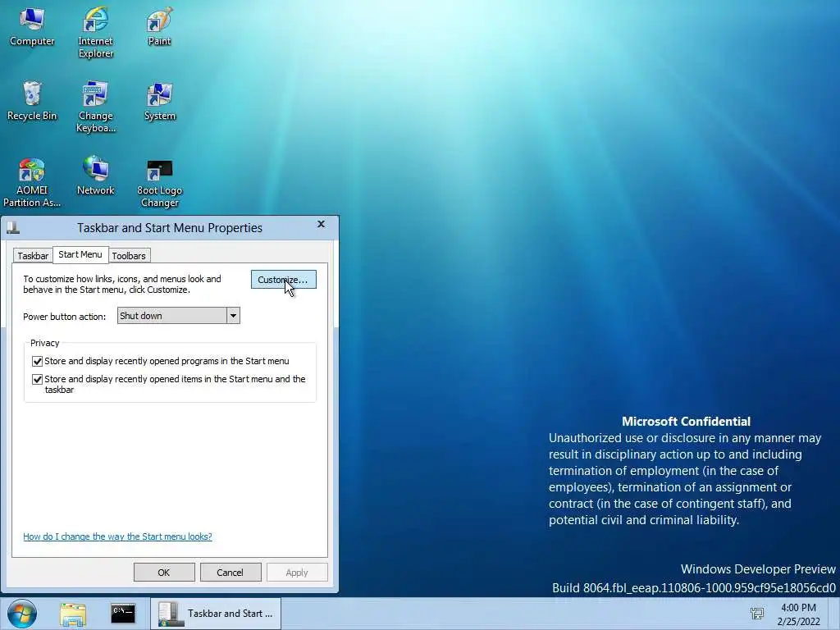Open the Start orb button
This screenshot has width=840, height=630.
tap(22, 614)
